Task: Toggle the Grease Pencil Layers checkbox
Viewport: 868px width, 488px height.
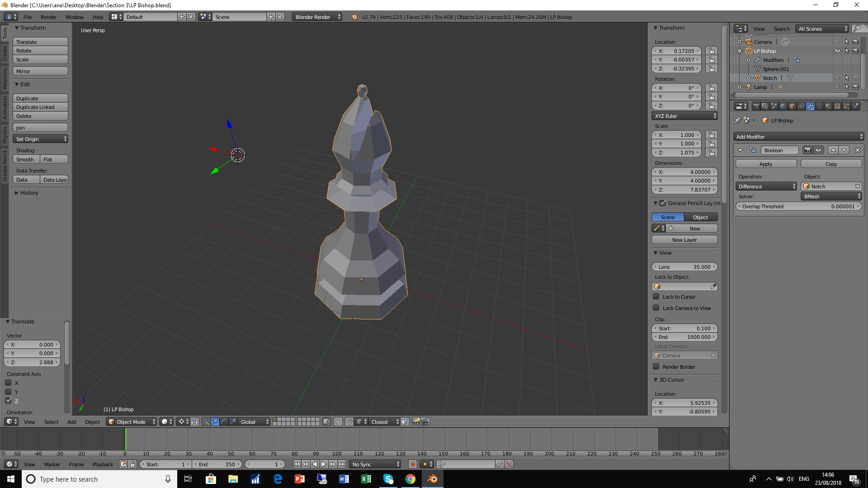Action: (662, 203)
